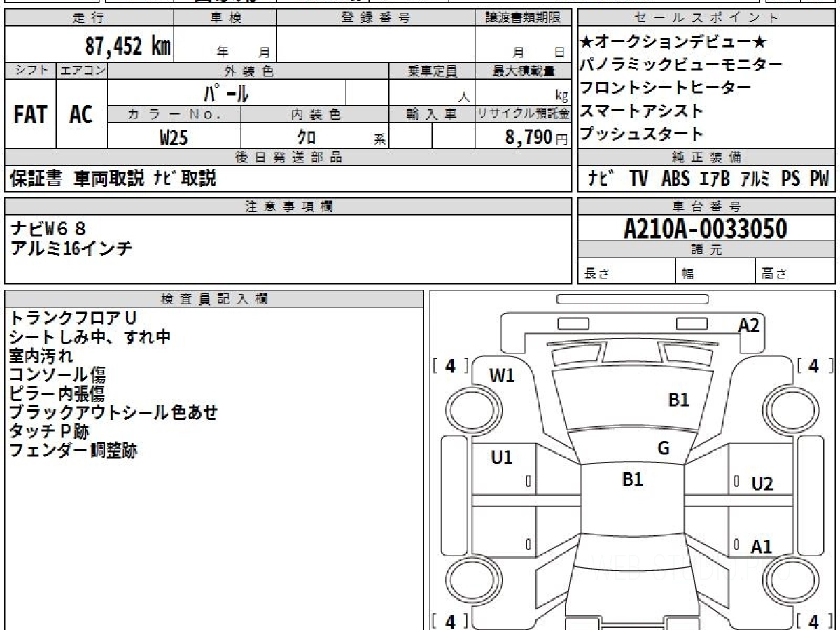Click color number W25

click(174, 137)
